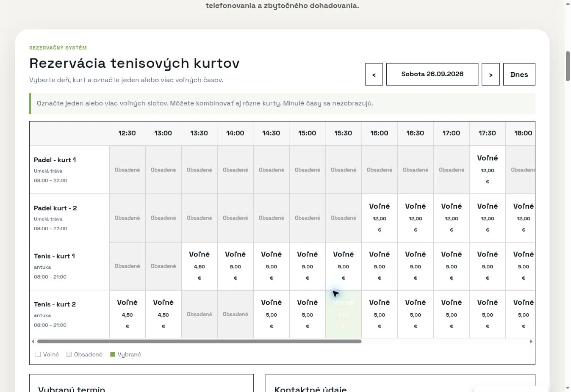Select Tenis - kurt 2 slot at 13:00
Image resolution: width=571 pixels, height=392 pixels.
[164, 315]
